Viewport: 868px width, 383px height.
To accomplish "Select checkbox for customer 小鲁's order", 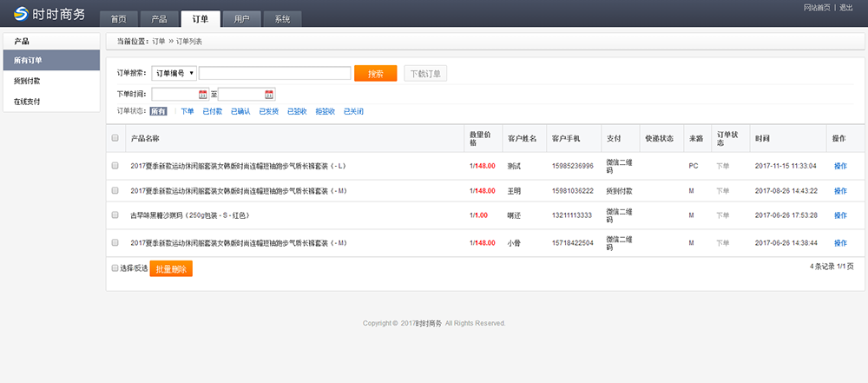I will coord(115,242).
